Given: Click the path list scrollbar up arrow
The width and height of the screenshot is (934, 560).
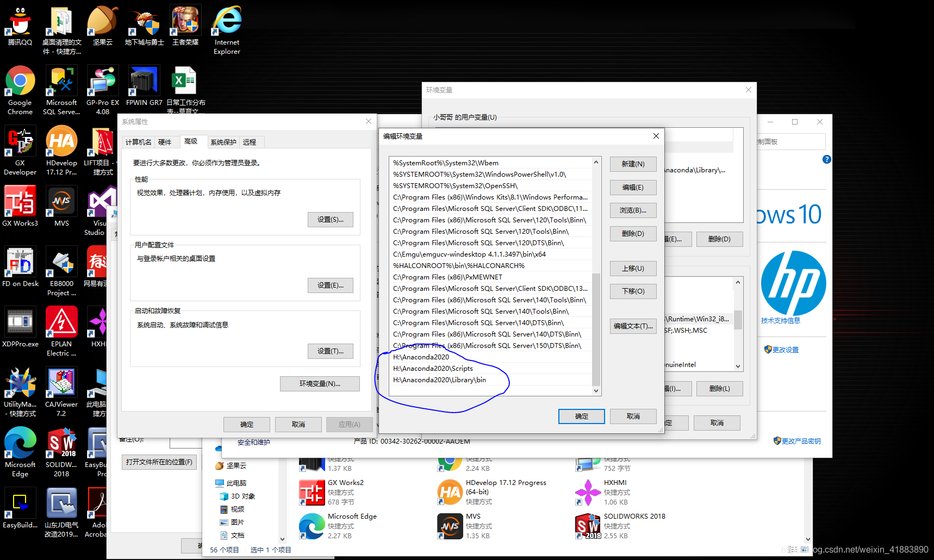Looking at the screenshot, I should click(596, 162).
